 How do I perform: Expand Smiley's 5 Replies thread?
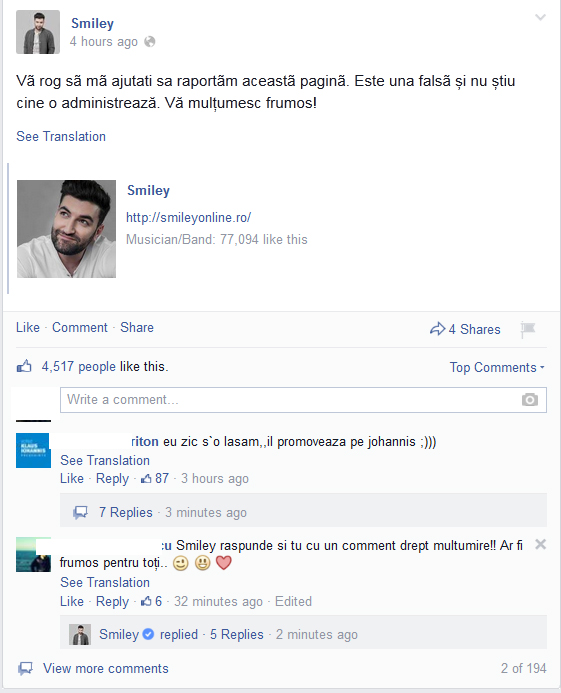[237, 634]
